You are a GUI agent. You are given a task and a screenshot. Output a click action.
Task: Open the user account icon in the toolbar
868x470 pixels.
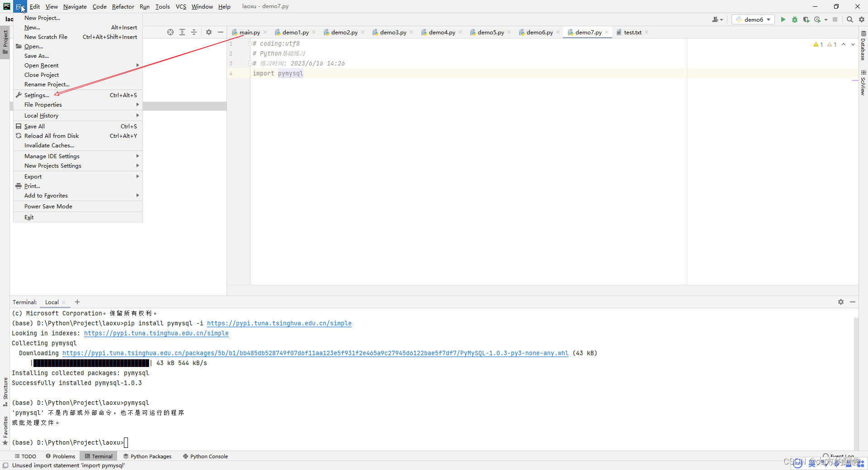click(717, 19)
